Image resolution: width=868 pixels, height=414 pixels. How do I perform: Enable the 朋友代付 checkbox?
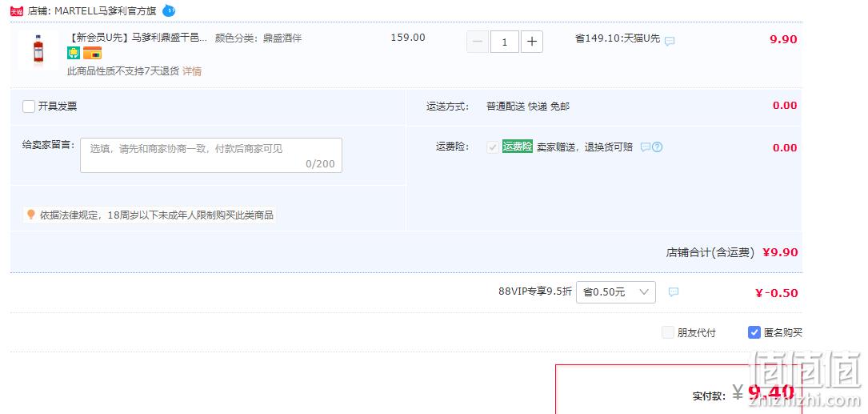click(668, 332)
